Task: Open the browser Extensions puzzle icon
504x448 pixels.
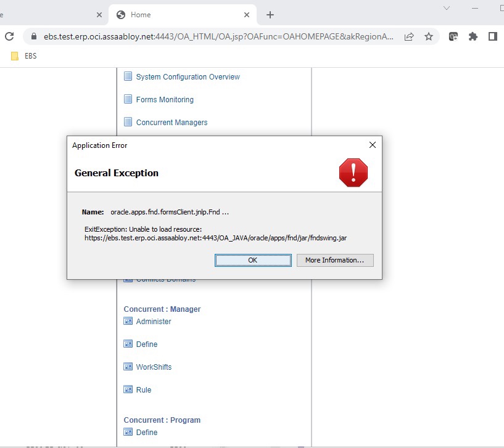Action: [473, 36]
